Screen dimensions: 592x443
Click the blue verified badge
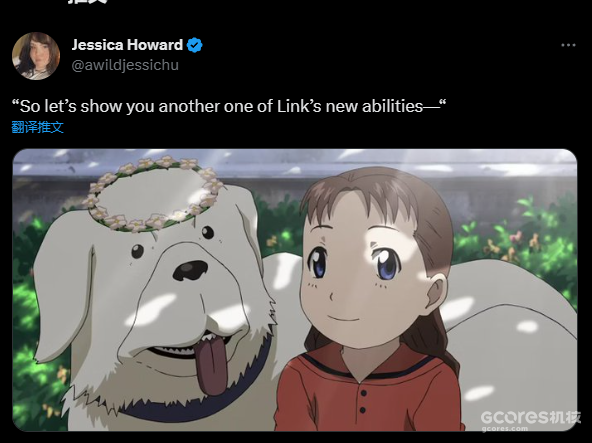194,45
